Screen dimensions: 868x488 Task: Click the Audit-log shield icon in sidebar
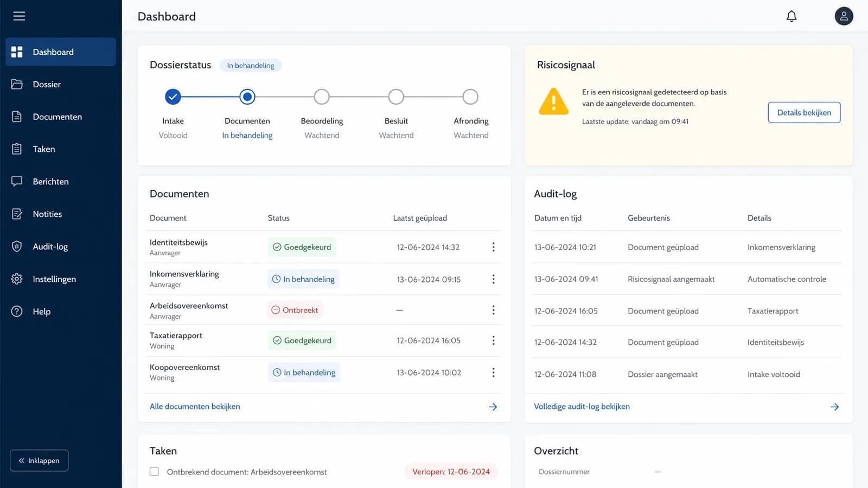point(17,247)
